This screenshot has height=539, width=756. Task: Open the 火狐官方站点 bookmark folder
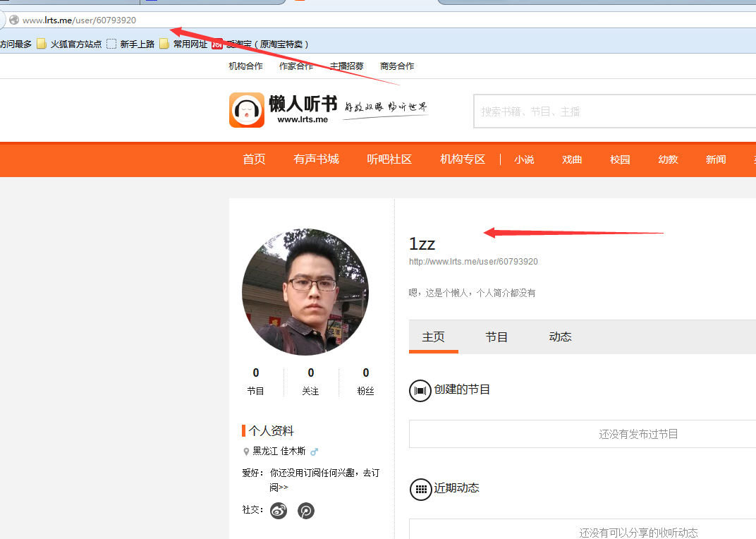click(x=69, y=44)
